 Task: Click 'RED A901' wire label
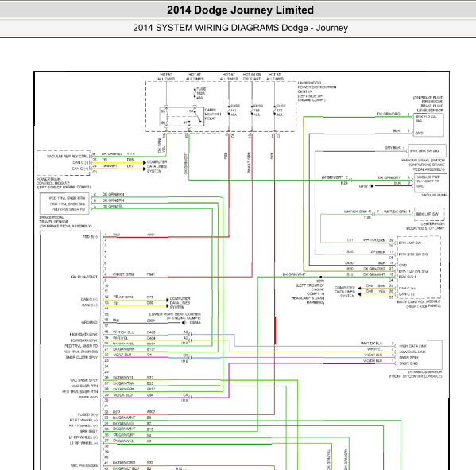tap(134, 235)
